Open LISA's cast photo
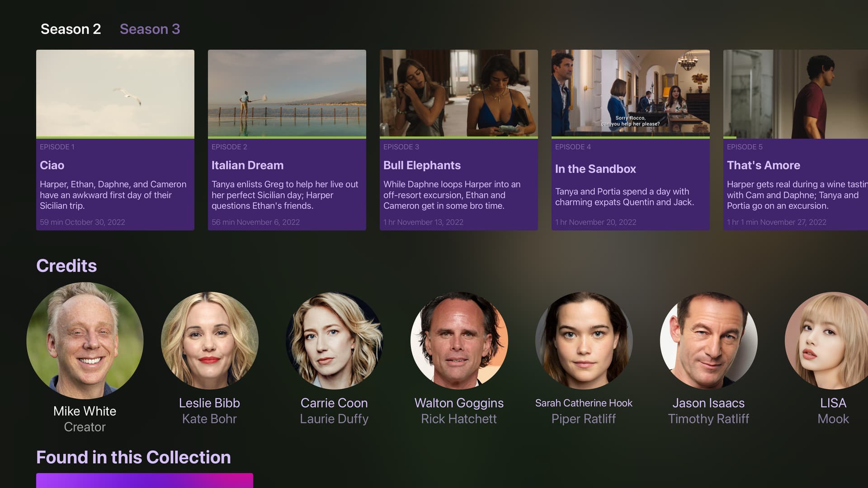868x488 pixels. pyautogui.click(x=827, y=341)
